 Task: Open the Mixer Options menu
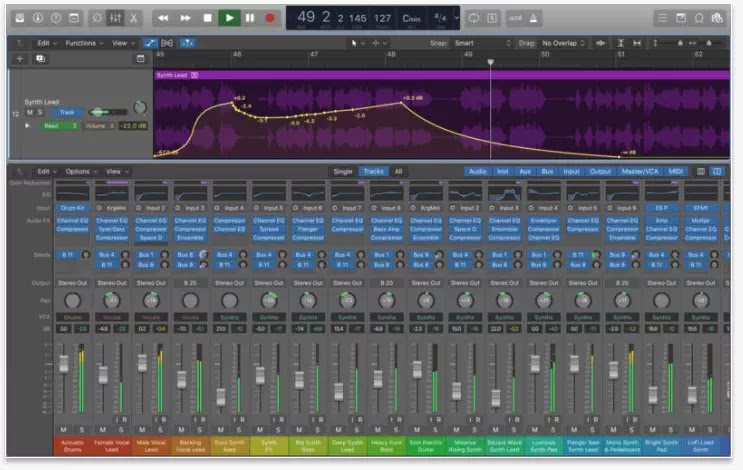81,172
